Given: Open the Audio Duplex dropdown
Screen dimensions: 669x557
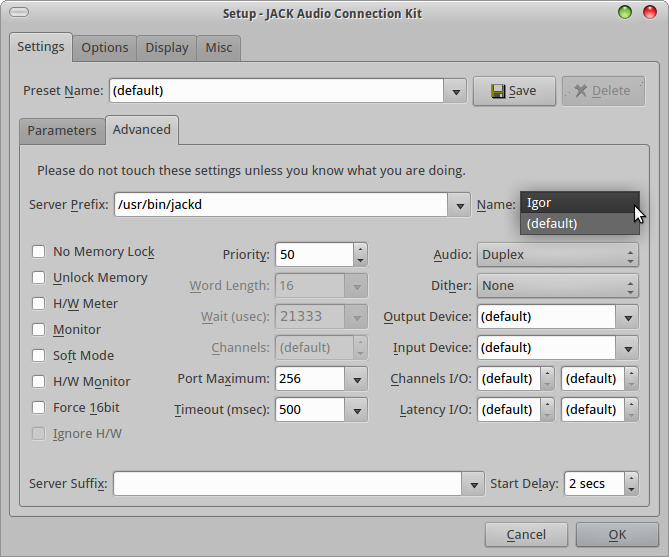Looking at the screenshot, I should pyautogui.click(x=558, y=255).
